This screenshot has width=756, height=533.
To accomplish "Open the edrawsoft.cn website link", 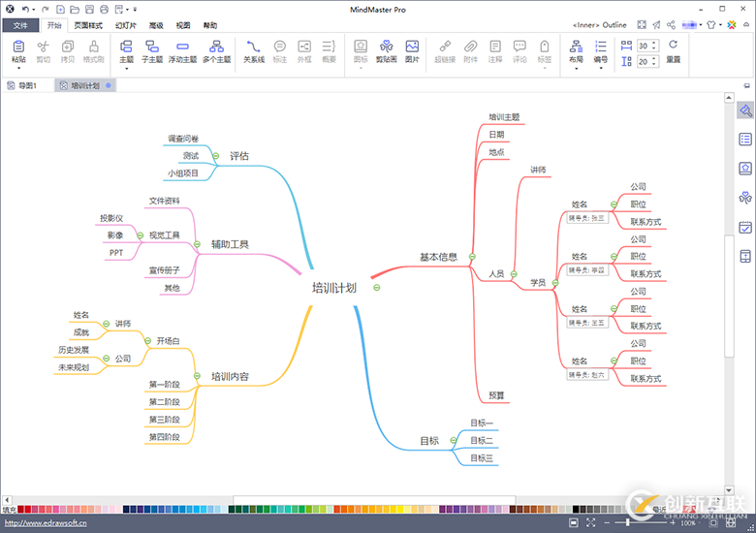I will point(46,523).
